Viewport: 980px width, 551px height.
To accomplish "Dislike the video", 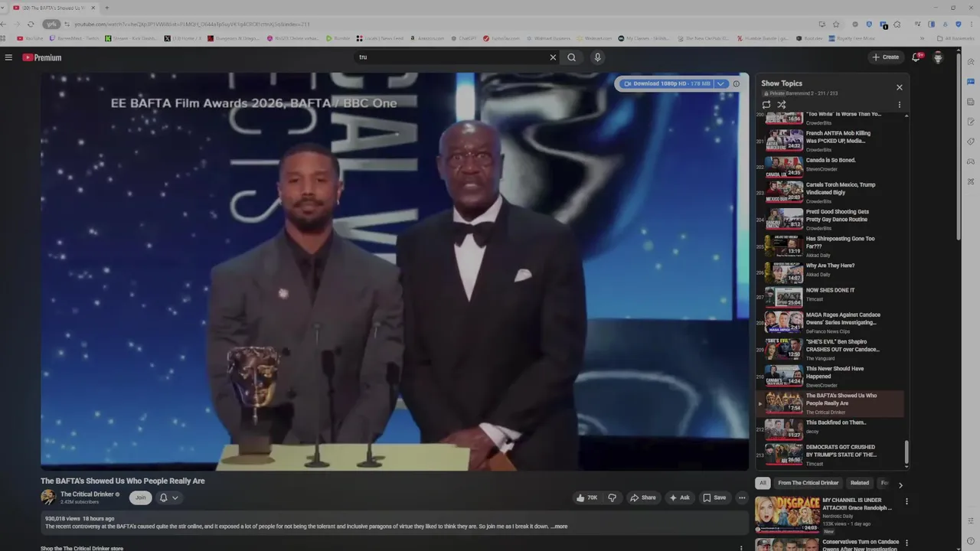I will click(612, 497).
